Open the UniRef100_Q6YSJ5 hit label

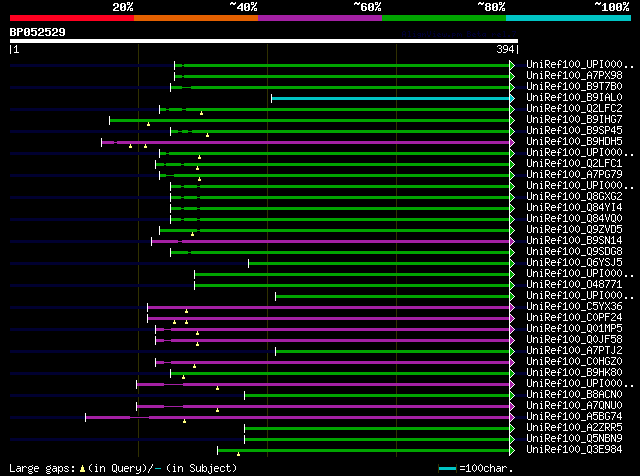click(574, 263)
